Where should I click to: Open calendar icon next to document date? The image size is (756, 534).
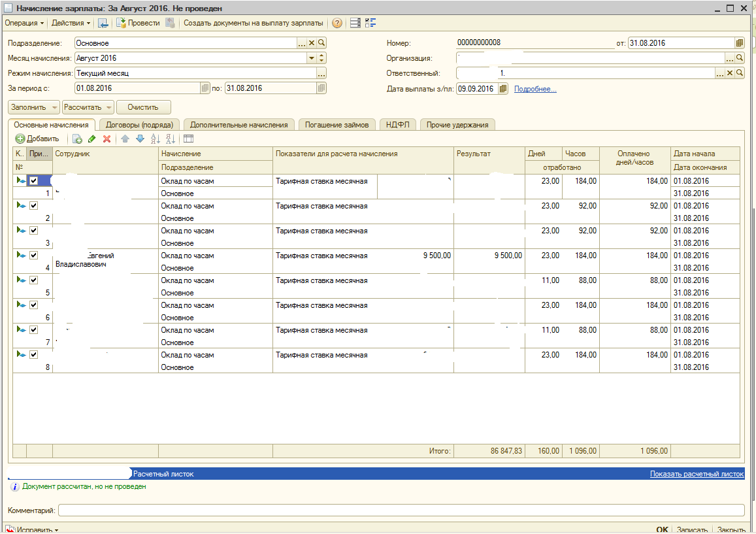click(739, 43)
